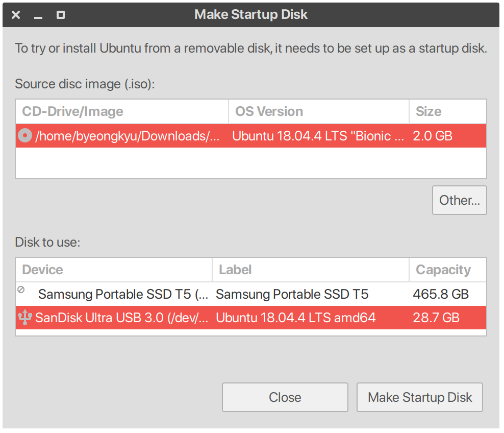Click the 28.7 GB capacity cell

click(436, 318)
